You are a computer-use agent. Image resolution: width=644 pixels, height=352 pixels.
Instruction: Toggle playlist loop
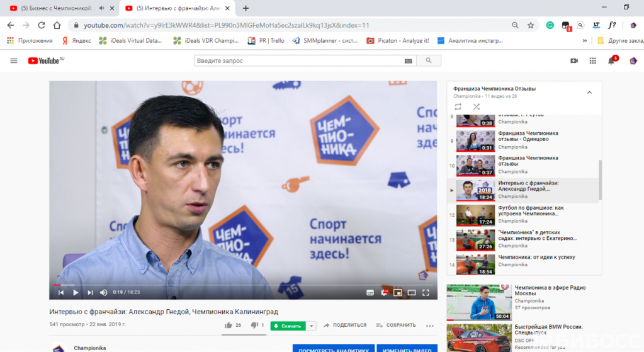click(458, 107)
